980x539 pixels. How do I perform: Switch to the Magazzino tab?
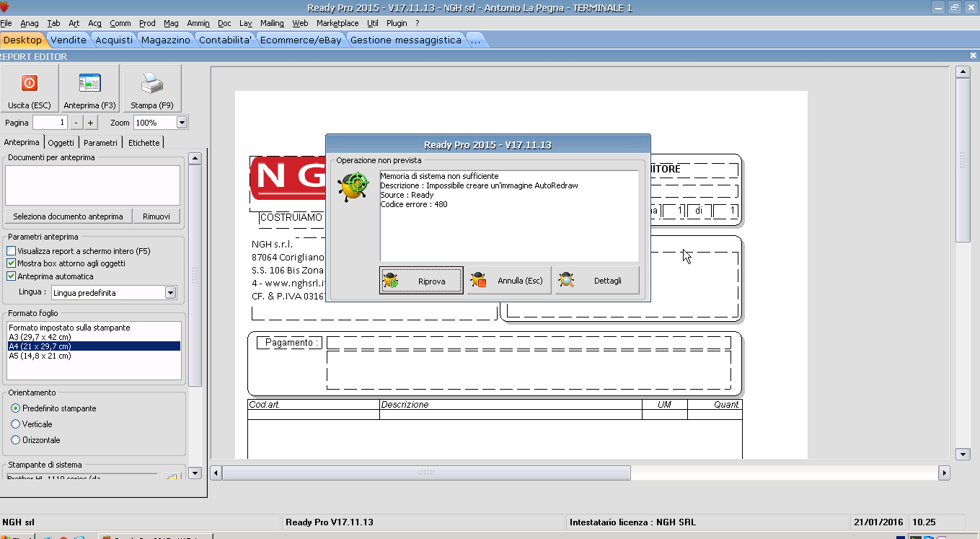click(x=166, y=40)
